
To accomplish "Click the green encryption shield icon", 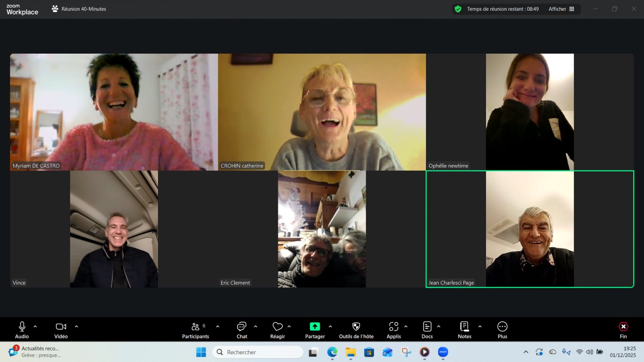I will coord(458,9).
